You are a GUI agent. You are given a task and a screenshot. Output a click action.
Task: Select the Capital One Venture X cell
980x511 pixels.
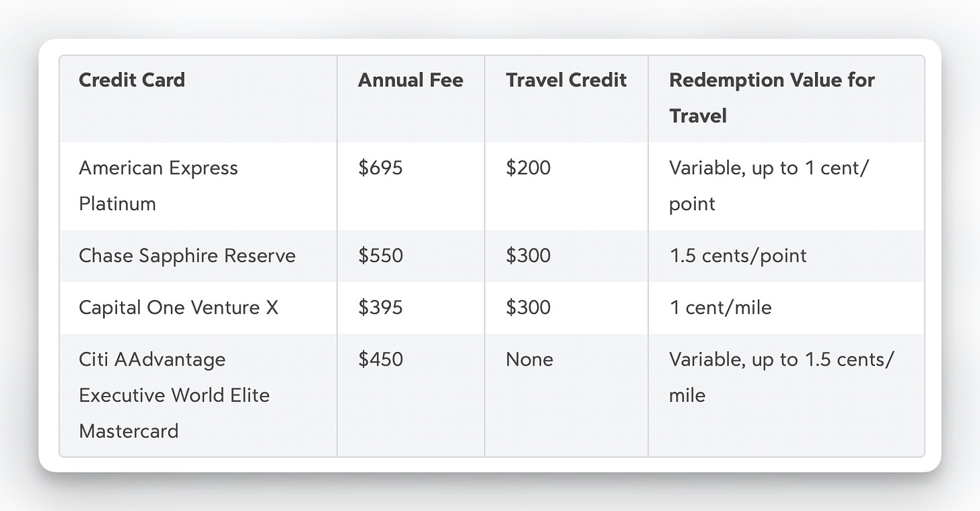(x=178, y=308)
